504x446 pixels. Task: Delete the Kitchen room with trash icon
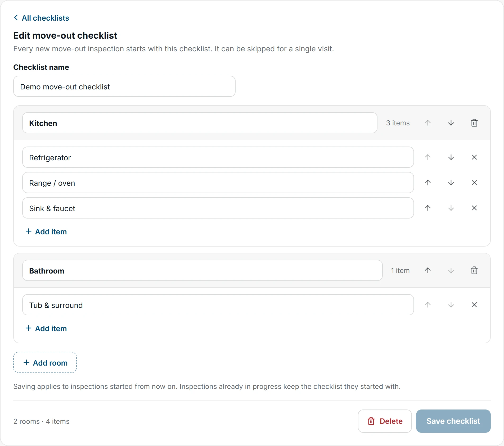click(474, 123)
